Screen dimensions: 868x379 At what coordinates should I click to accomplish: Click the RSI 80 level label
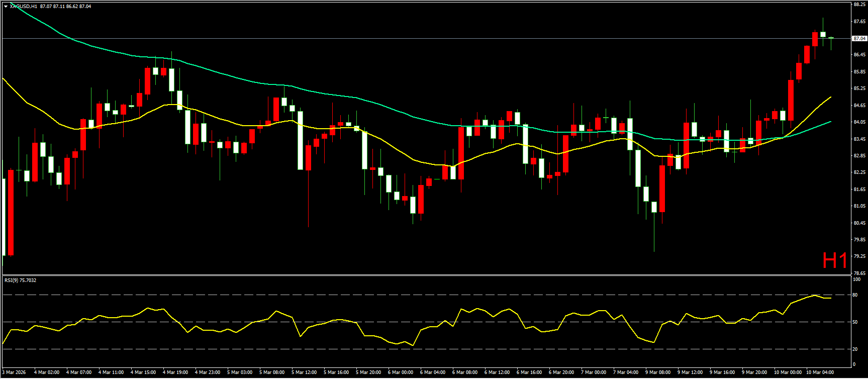[855, 295]
